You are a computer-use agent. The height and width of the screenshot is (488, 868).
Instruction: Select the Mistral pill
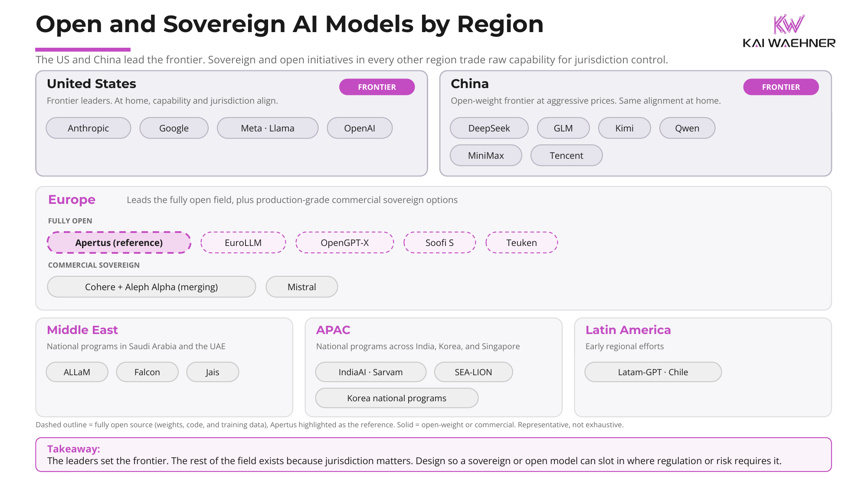302,287
